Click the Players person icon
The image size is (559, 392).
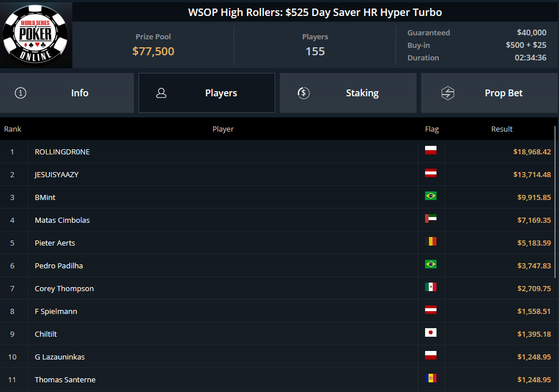coord(161,93)
